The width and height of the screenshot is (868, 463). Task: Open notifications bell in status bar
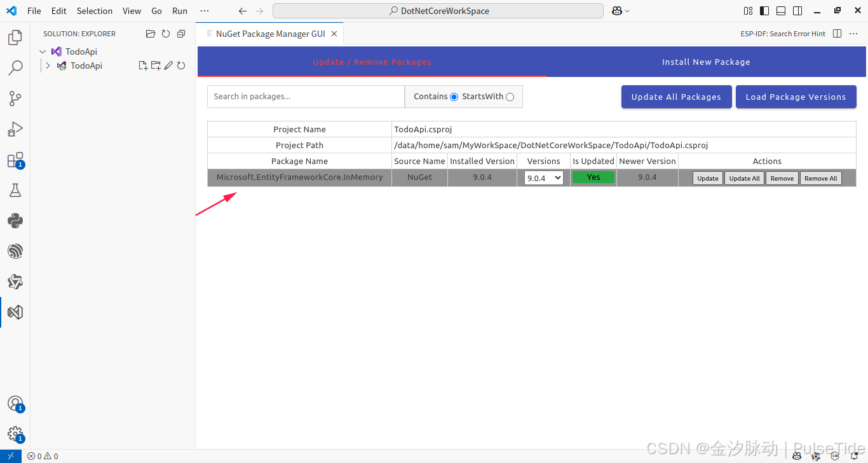854,456
